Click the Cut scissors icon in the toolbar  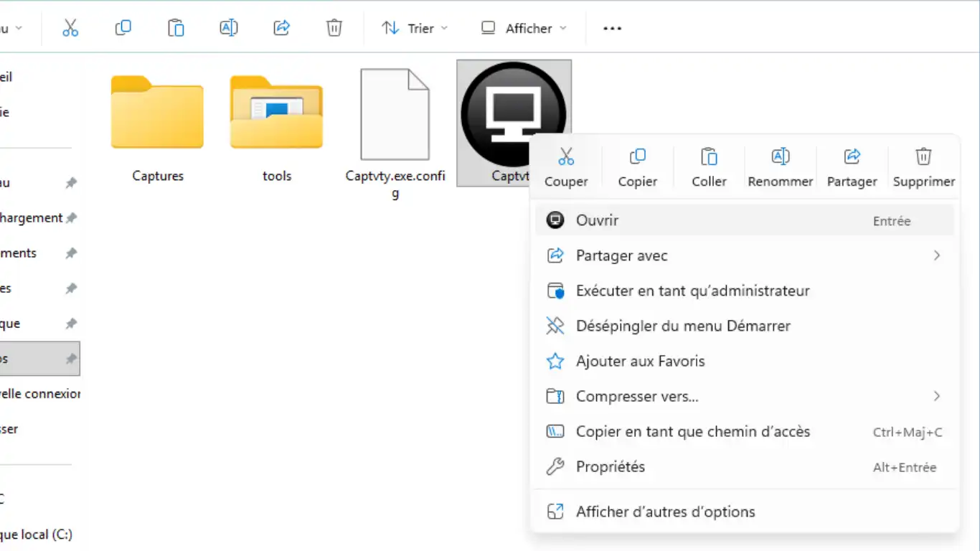[70, 28]
